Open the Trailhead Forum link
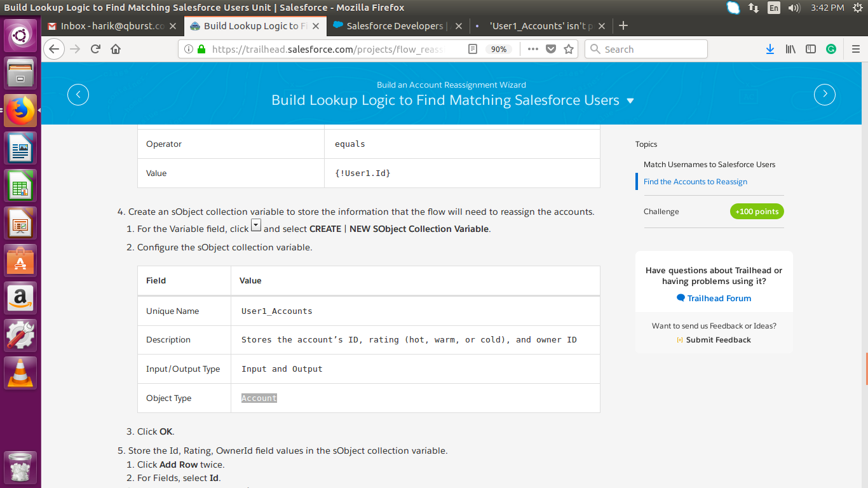Image resolution: width=868 pixels, height=488 pixels. coord(719,298)
